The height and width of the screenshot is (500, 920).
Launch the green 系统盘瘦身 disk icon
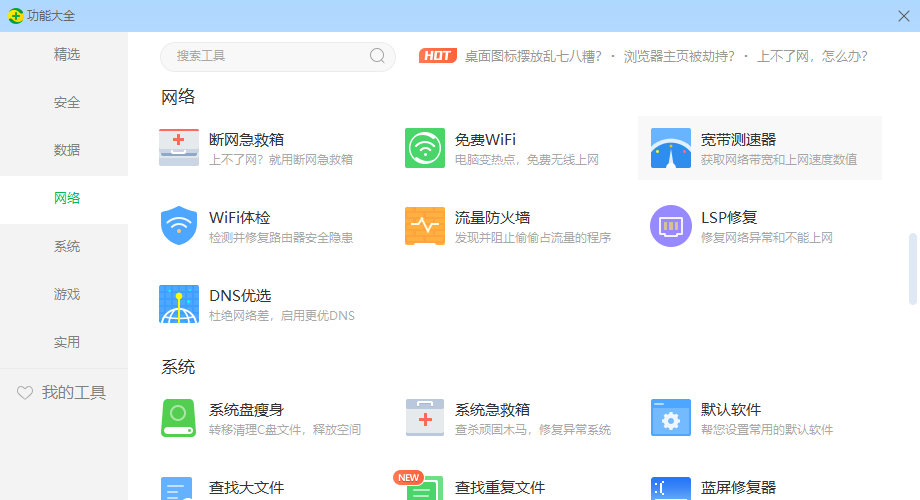point(179,418)
